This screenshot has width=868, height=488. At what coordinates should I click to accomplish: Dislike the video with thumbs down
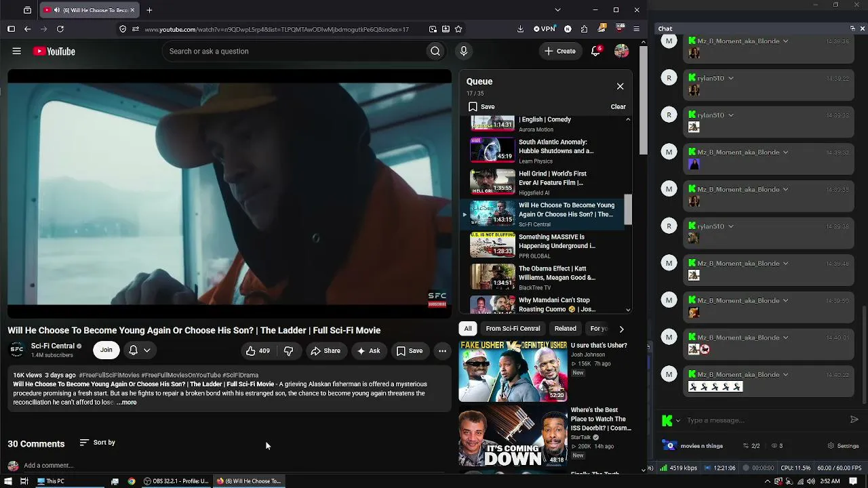click(289, 351)
